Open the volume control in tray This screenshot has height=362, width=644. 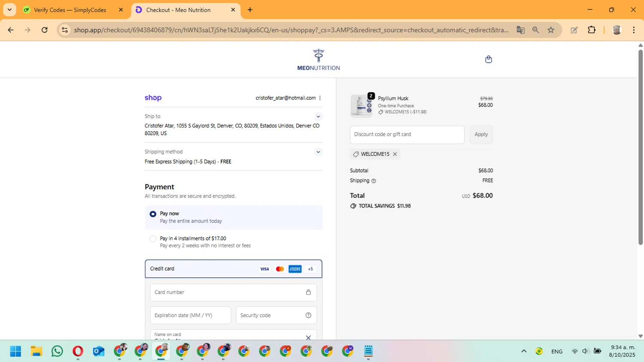click(585, 351)
